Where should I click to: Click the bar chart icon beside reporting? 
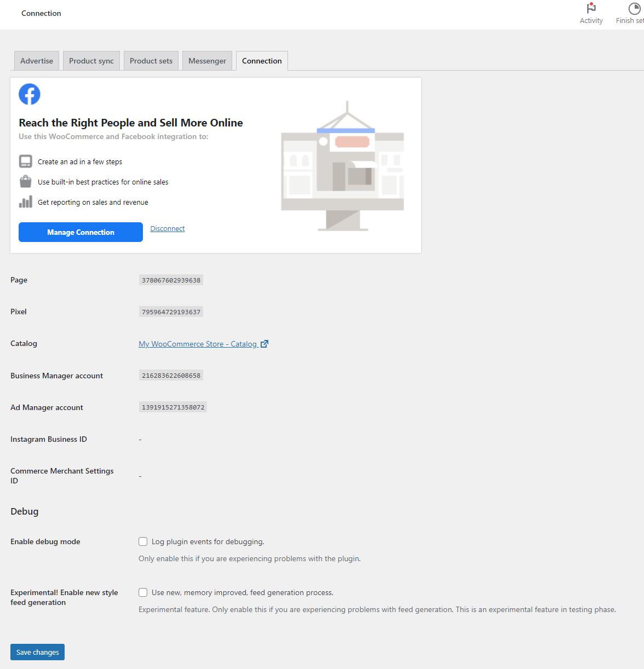pos(26,202)
